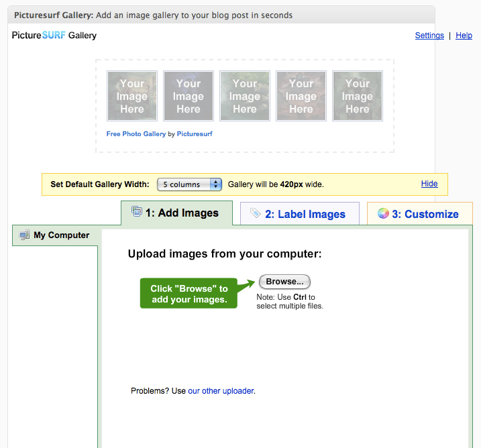
Task: Click the Add Images tab icon
Action: tap(137, 212)
